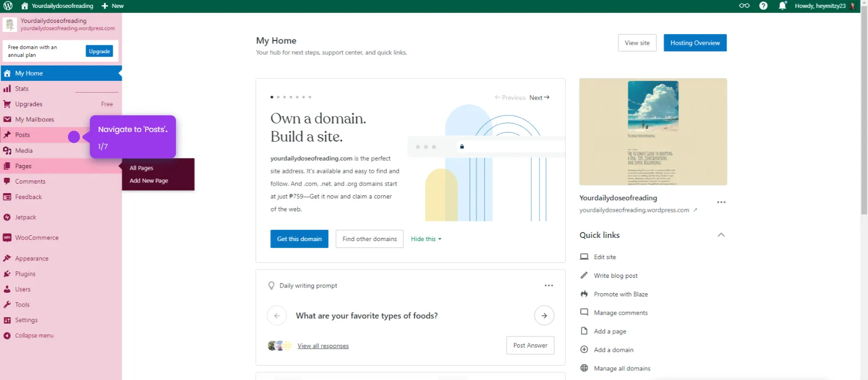Click the site avatar in sidebar header
Screen dimensions: 868x380
[10, 24]
